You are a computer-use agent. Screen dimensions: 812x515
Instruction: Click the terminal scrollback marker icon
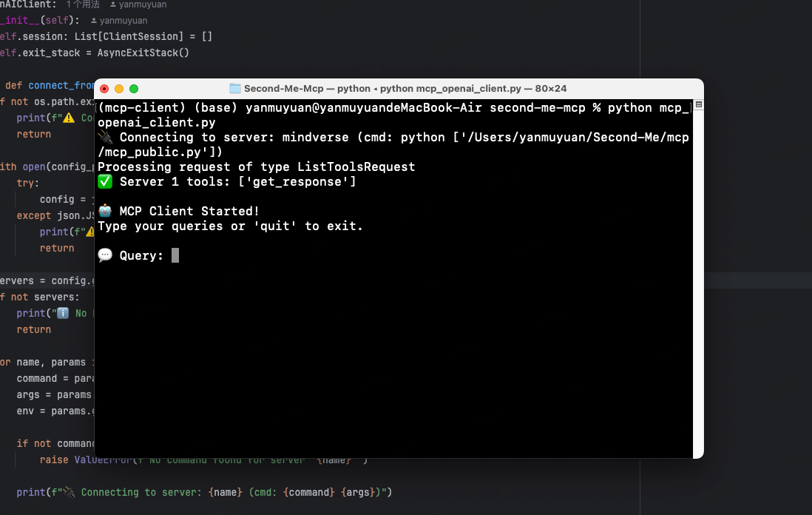tap(699, 104)
